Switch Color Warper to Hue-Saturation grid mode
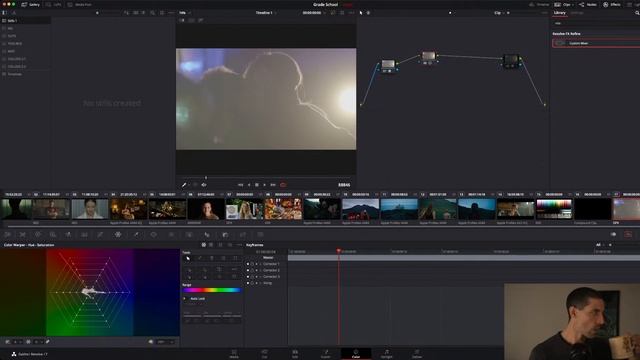 click(204, 245)
